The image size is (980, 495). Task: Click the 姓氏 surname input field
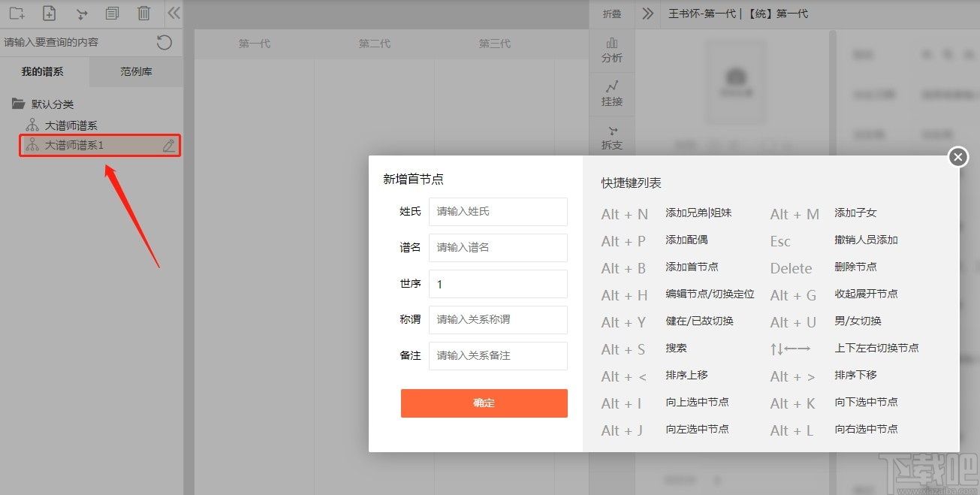497,212
